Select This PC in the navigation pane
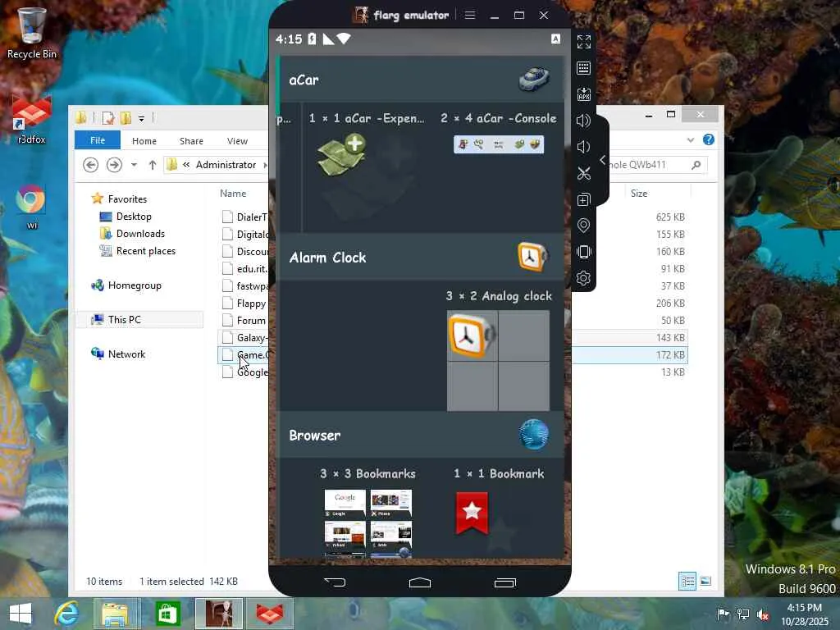Screen dimensions: 840x630 coord(125,320)
